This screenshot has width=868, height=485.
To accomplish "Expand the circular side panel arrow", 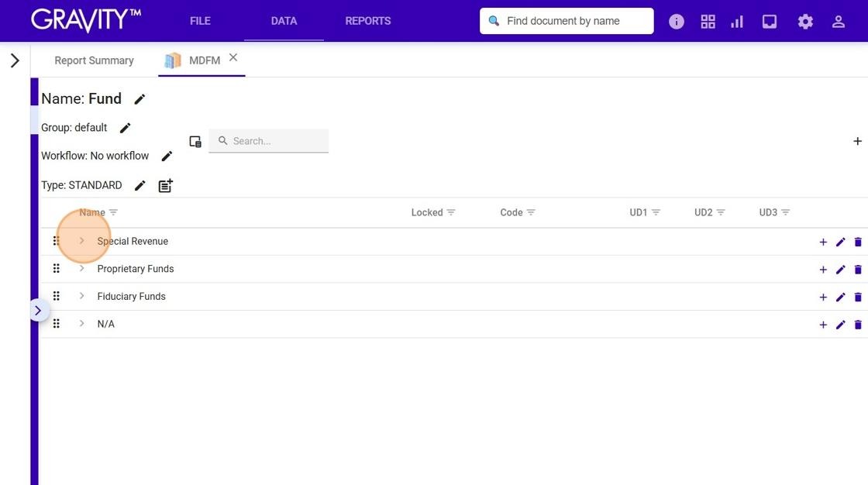I will 38,311.
